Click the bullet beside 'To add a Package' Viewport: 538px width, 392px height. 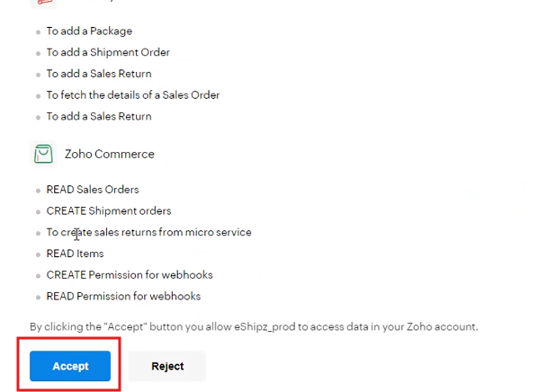(x=38, y=32)
